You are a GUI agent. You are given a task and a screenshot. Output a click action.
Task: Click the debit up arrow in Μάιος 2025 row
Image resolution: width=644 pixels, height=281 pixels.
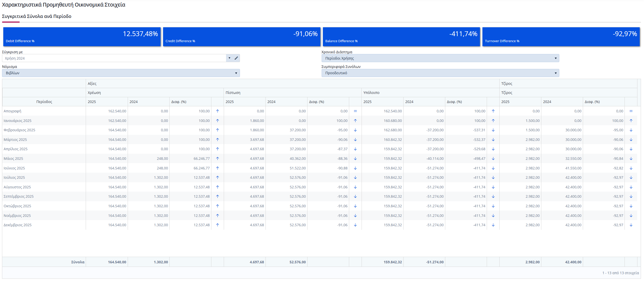pos(217,159)
